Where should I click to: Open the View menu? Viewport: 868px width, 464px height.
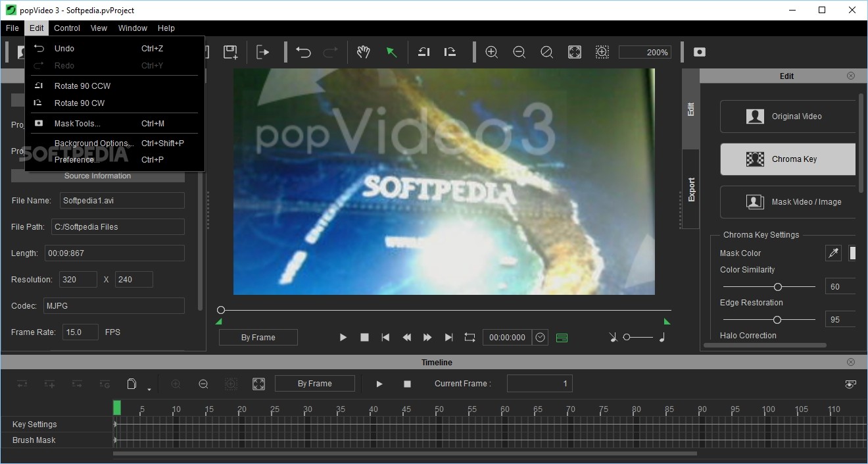coord(99,28)
